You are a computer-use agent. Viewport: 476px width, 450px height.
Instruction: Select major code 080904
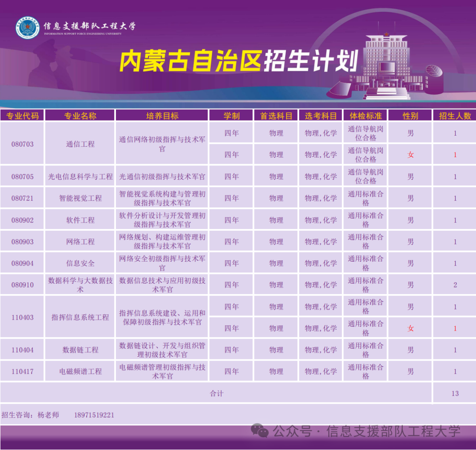(x=22, y=263)
